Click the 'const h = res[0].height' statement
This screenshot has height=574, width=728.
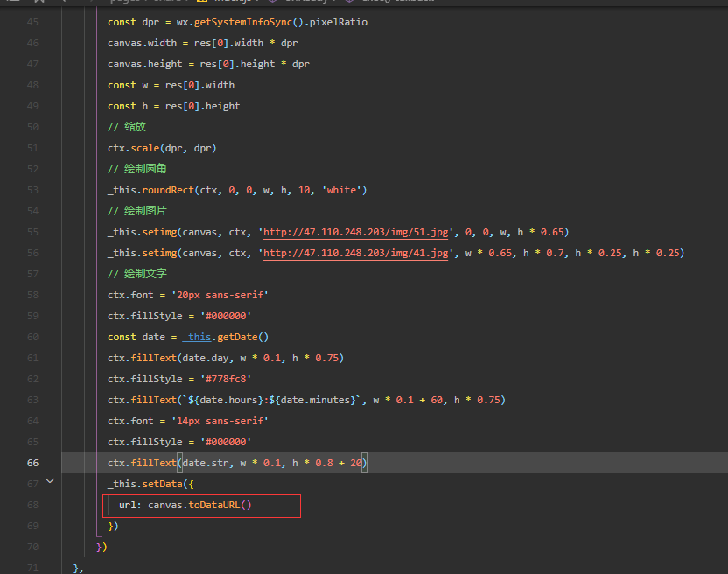tap(173, 106)
